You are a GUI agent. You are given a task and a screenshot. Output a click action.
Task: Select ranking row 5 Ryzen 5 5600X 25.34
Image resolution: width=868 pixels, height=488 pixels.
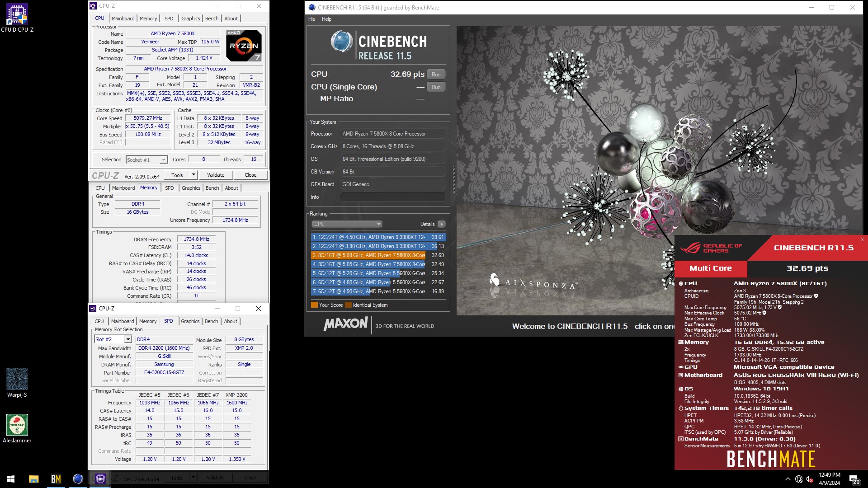click(x=378, y=273)
